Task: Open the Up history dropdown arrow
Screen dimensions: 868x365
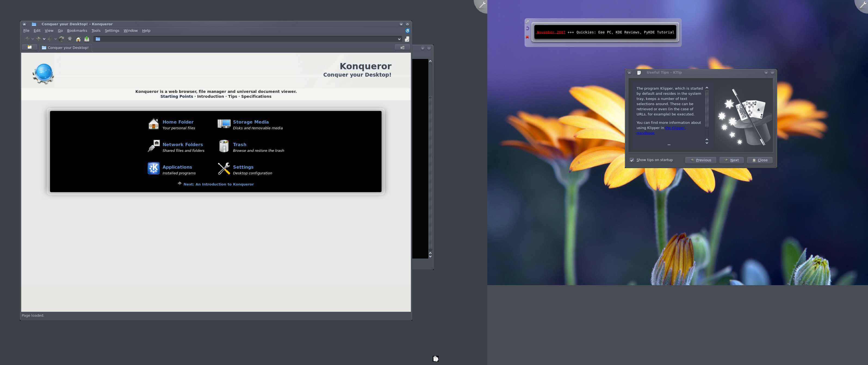Action: tap(55, 39)
